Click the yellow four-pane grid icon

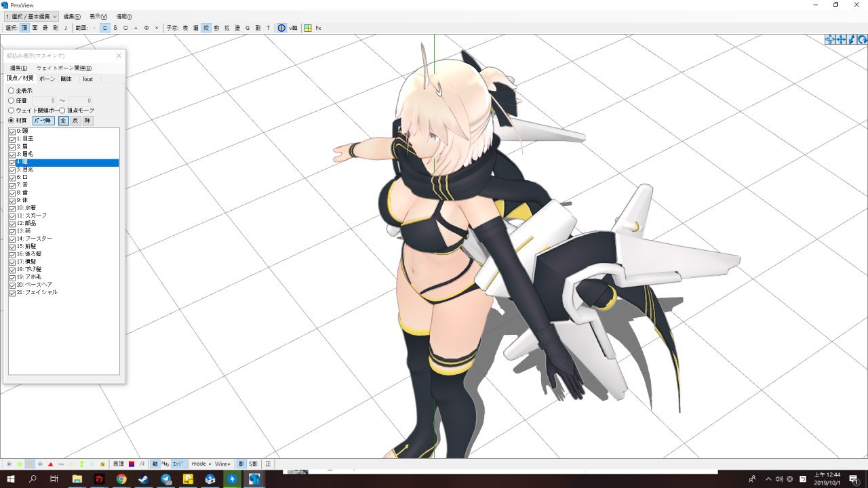click(308, 28)
